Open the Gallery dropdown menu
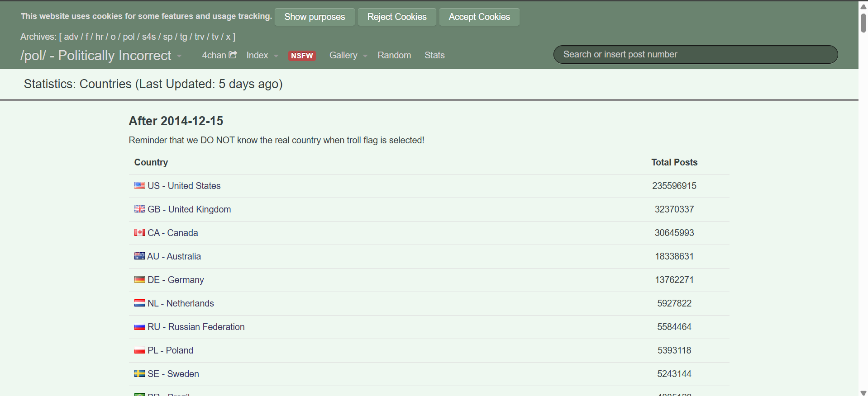 tap(348, 55)
